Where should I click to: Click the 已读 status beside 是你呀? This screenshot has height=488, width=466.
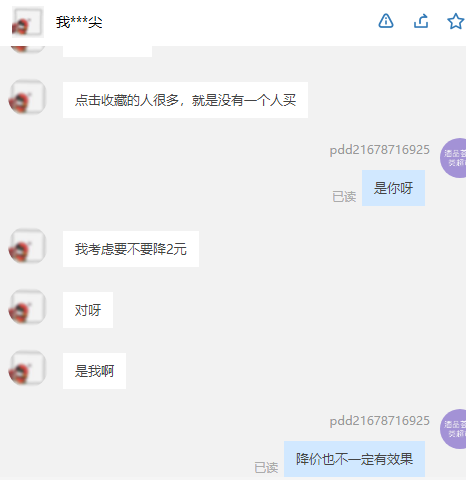coord(344,196)
